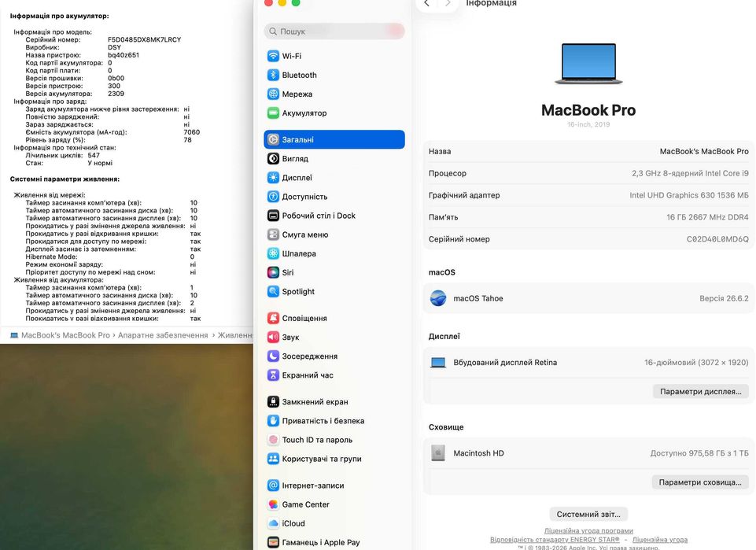Click the Версія 26.6.2 value

[x=724, y=298]
